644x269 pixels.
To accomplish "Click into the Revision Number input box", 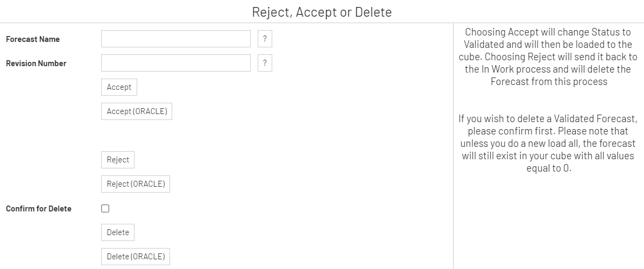I will [176, 63].
